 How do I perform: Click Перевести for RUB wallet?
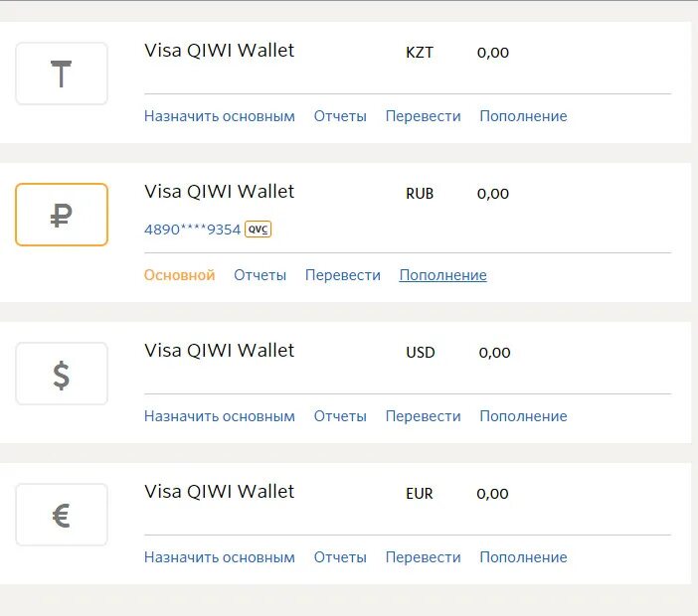coord(343,275)
